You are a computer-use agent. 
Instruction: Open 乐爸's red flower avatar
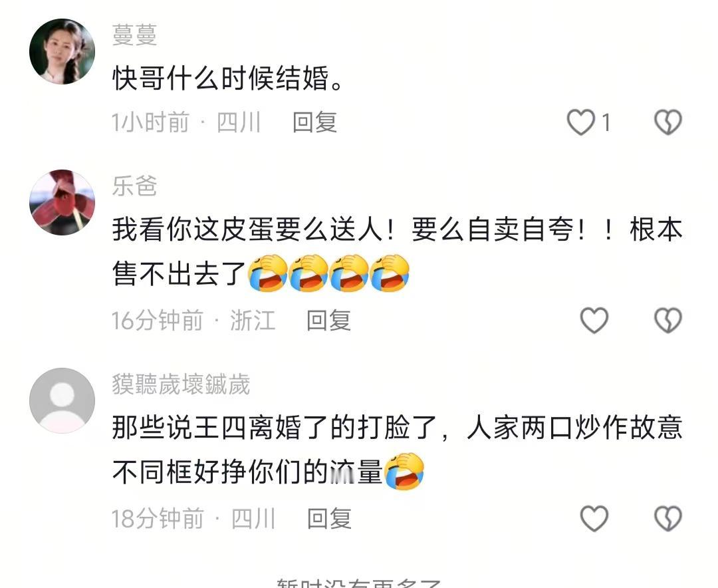62,202
